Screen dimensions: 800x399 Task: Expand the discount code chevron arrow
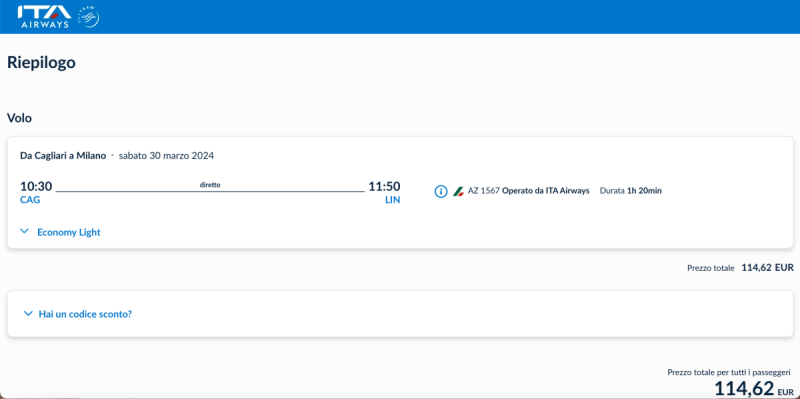[28, 314]
